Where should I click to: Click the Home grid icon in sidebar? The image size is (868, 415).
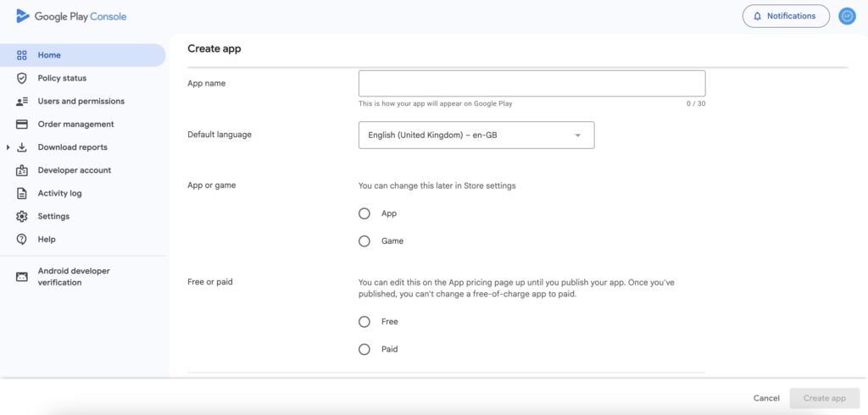click(21, 55)
